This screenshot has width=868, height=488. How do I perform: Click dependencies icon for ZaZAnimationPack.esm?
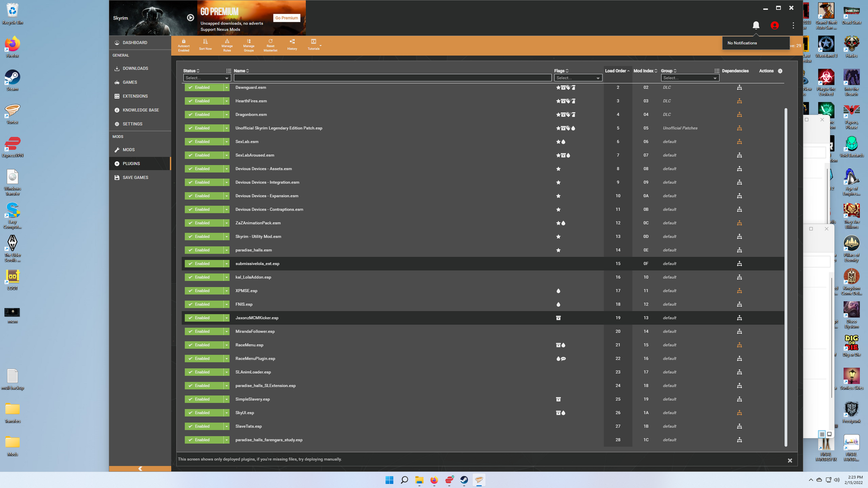[739, 223]
